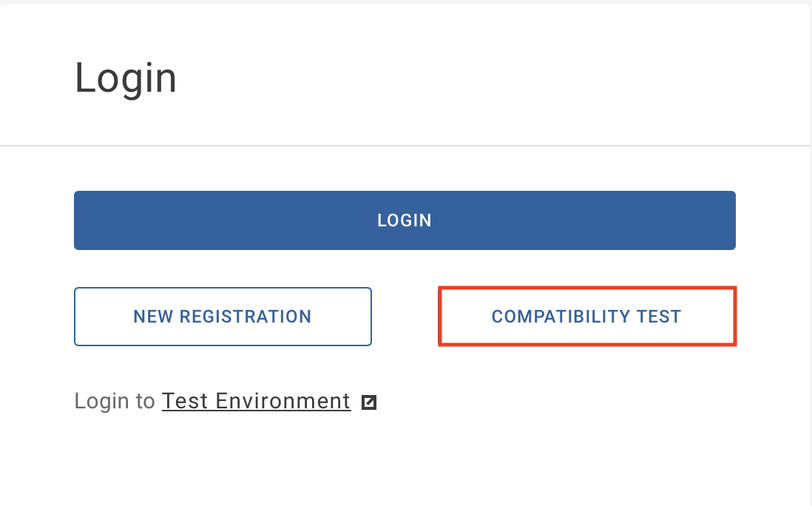Click the full-width blue LOGIN bar
This screenshot has height=506, width=812.
click(x=405, y=220)
